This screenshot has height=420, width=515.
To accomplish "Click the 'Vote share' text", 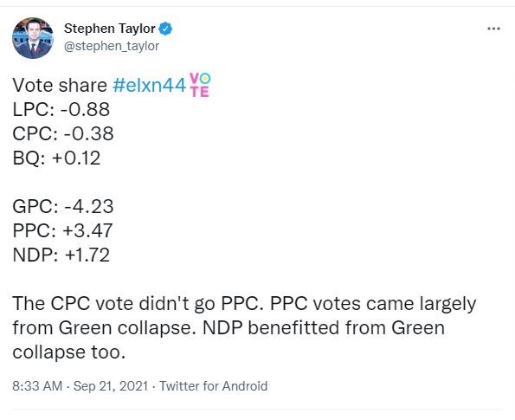I will pos(60,86).
